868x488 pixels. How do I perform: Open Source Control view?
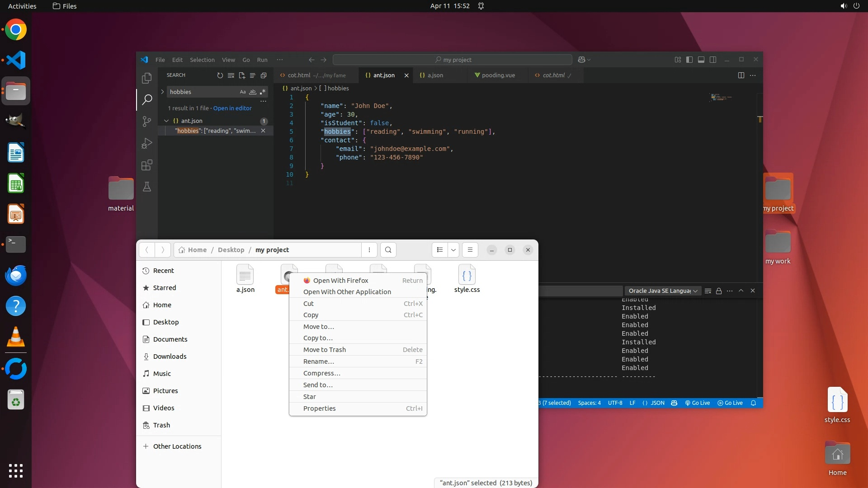(146, 121)
